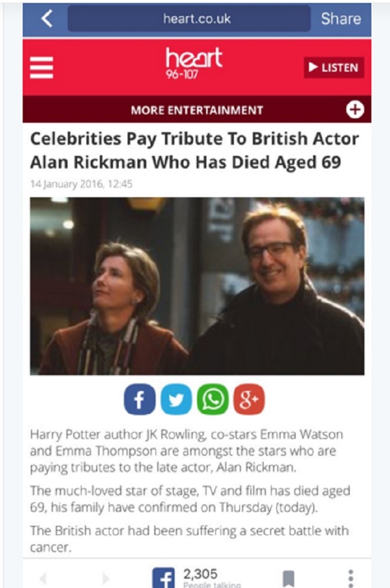The height and width of the screenshot is (588, 390).
Task: Expand More Entertainment with plus icon
Action: (354, 109)
